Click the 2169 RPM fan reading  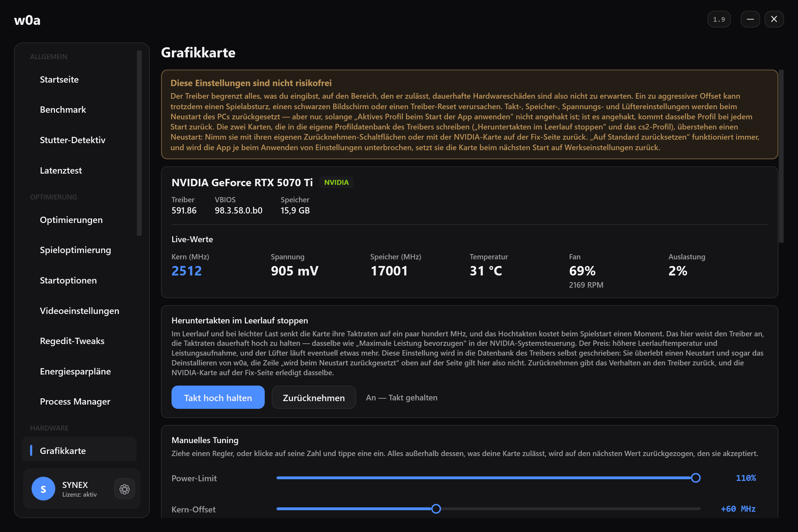point(586,285)
